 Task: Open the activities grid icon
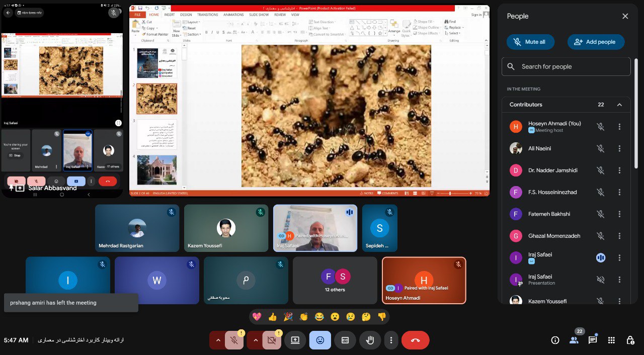click(611, 340)
